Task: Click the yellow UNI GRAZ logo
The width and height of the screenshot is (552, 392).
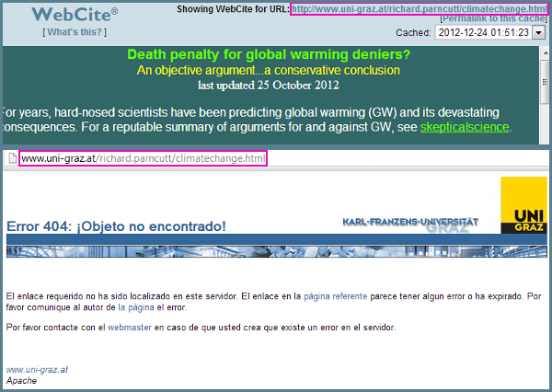Action: [523, 206]
